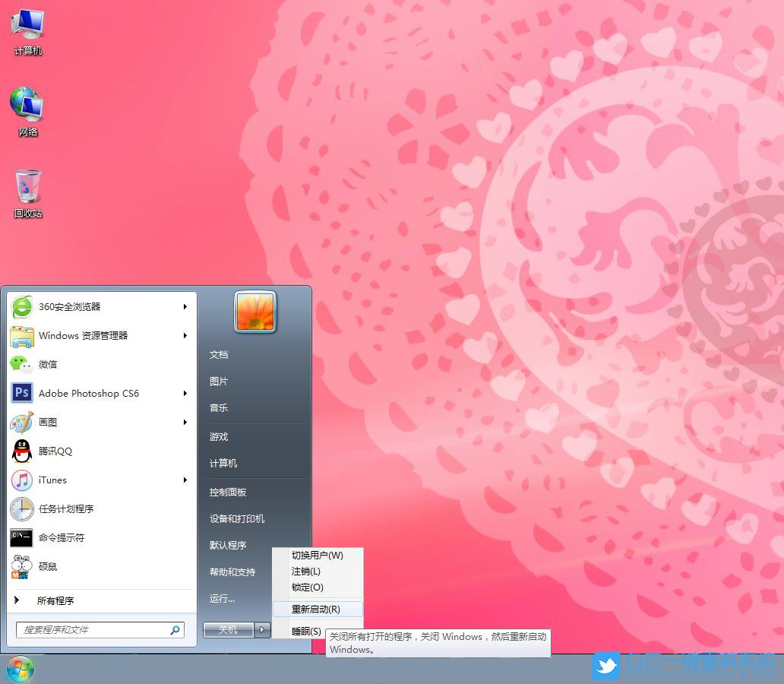Viewport: 784px width, 684px height.
Task: Open 360安全浏览器 from the Start menu
Action: coord(68,306)
